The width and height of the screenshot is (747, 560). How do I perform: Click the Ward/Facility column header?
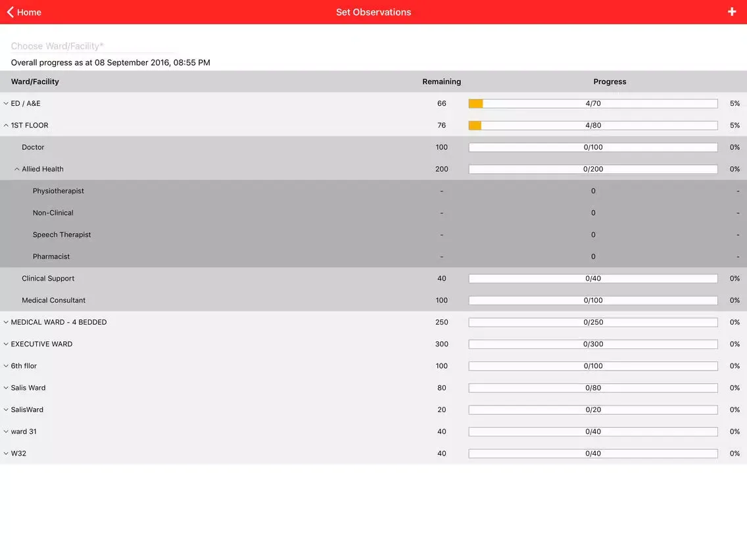click(35, 82)
